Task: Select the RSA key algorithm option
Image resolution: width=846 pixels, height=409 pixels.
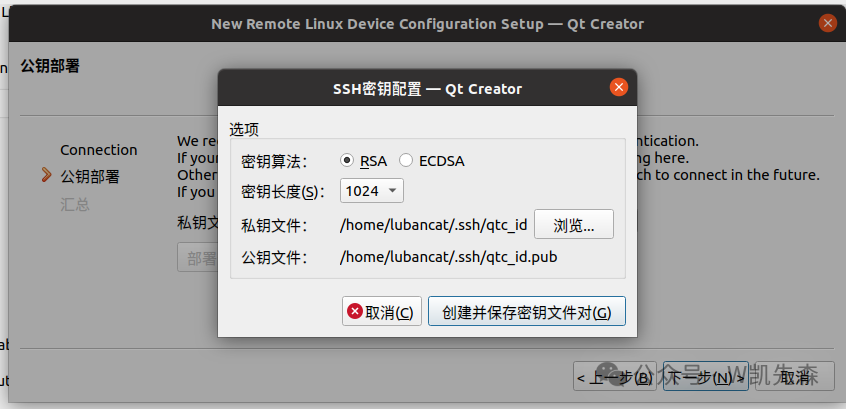Action: pyautogui.click(x=348, y=160)
